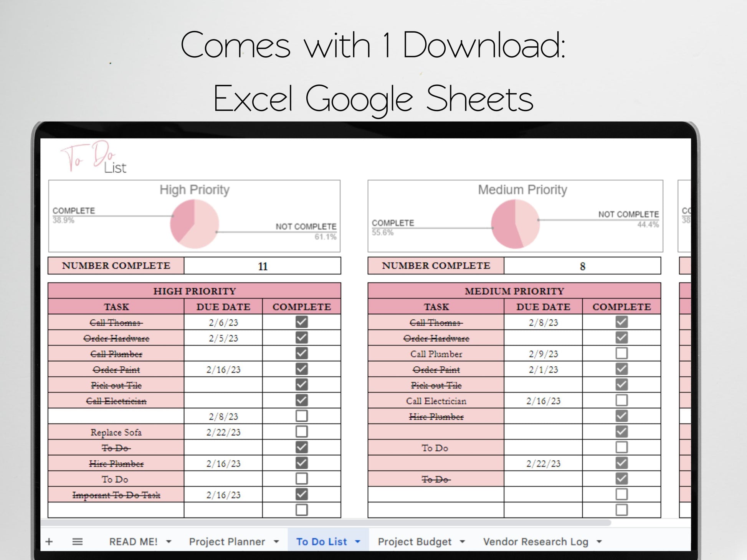Click the horizontal scrollbar above sheet tabs
Image resolution: width=747 pixels, height=560 pixels.
326,522
